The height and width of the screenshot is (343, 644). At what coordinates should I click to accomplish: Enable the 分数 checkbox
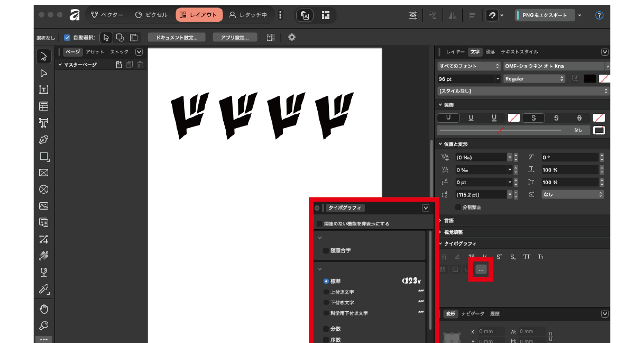326,329
